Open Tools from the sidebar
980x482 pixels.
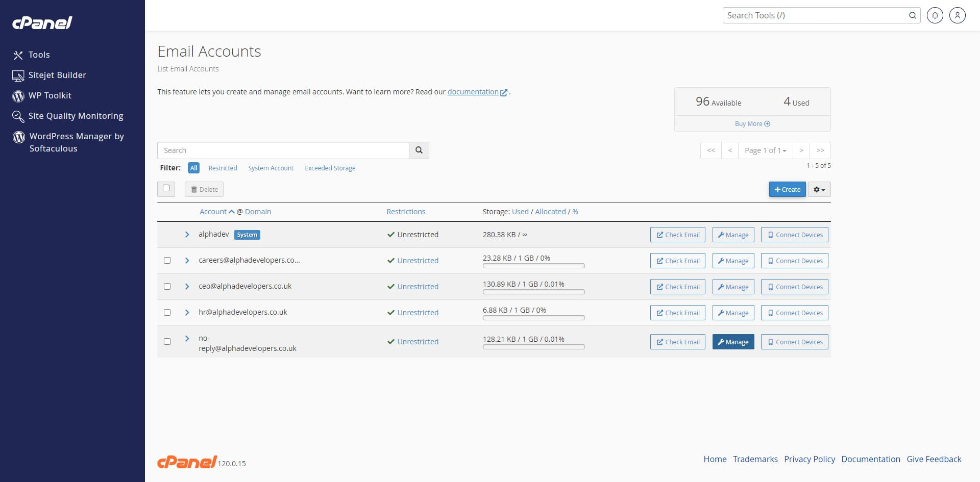(x=39, y=55)
